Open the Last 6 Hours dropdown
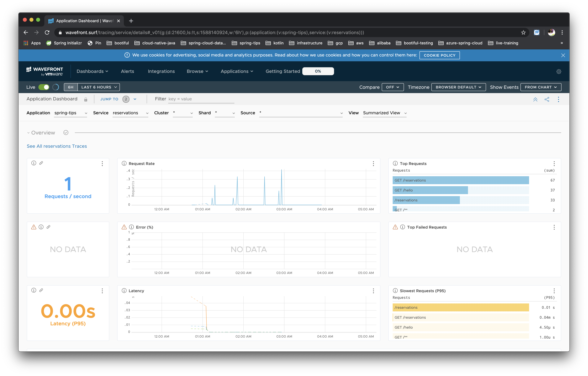 tap(99, 87)
